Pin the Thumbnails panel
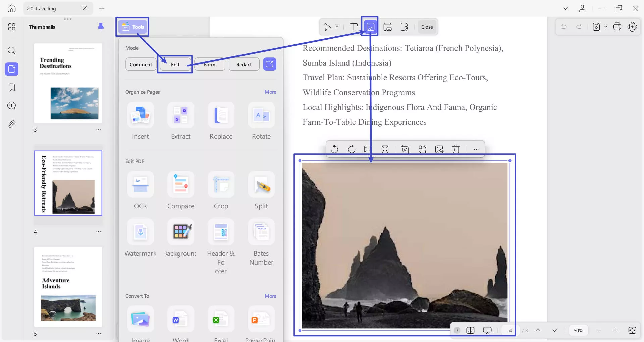Image resolution: width=644 pixels, height=342 pixels. pyautogui.click(x=101, y=27)
